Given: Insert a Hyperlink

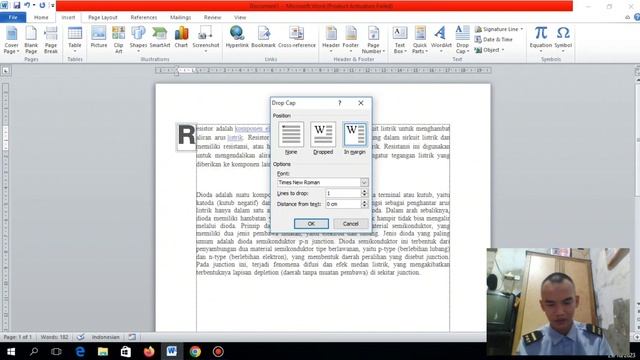Looking at the screenshot, I should [x=237, y=37].
